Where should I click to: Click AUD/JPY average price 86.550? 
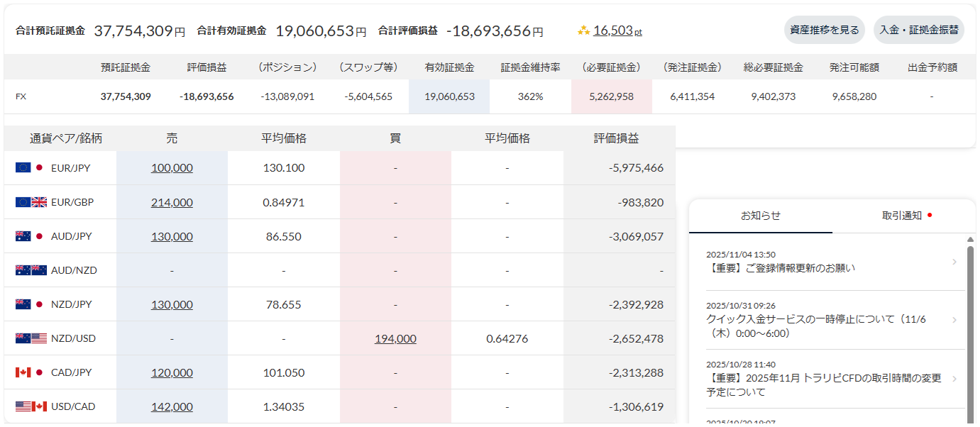284,236
